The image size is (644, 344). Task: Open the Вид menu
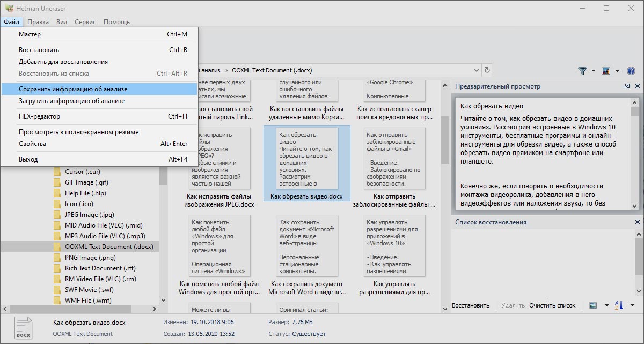click(62, 22)
